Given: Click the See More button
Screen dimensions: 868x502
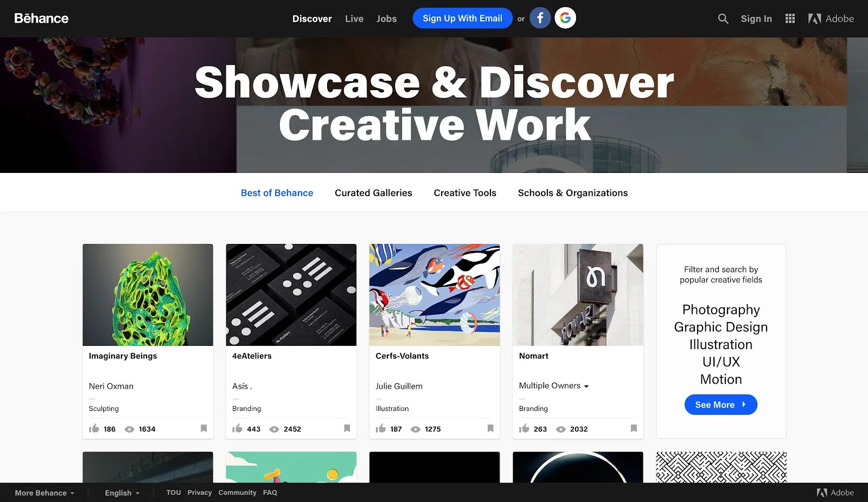Looking at the screenshot, I should click(x=720, y=404).
